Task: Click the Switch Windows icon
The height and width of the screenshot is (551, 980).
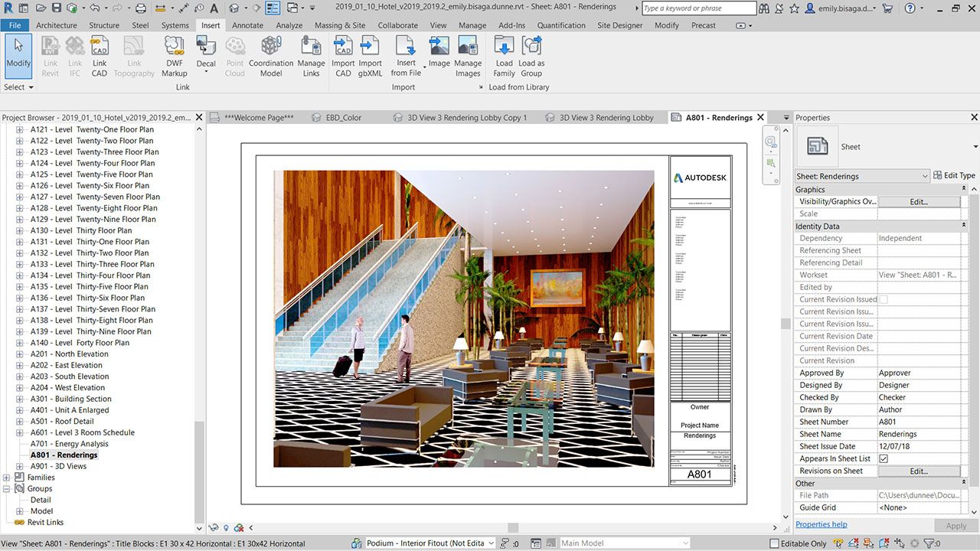Action: [x=292, y=8]
